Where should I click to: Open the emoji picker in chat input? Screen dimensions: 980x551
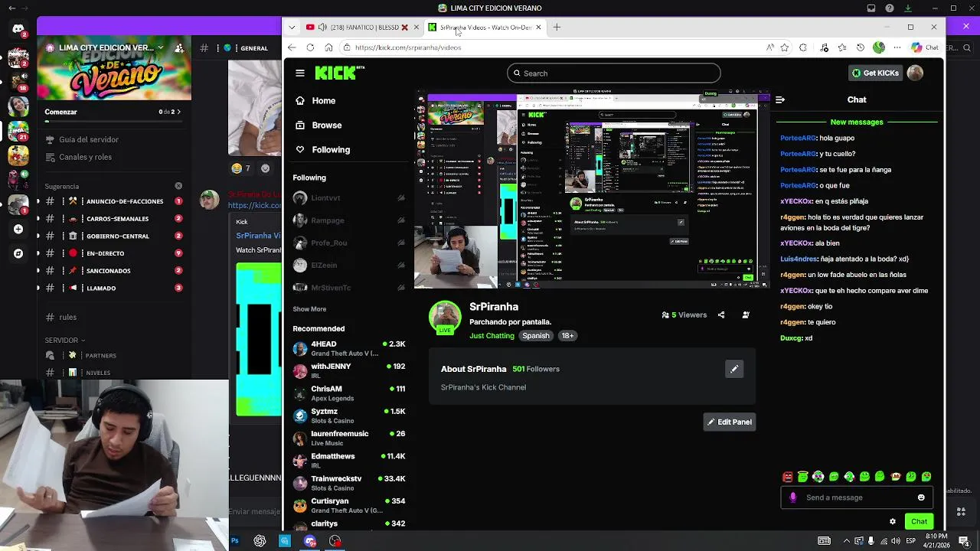(921, 497)
